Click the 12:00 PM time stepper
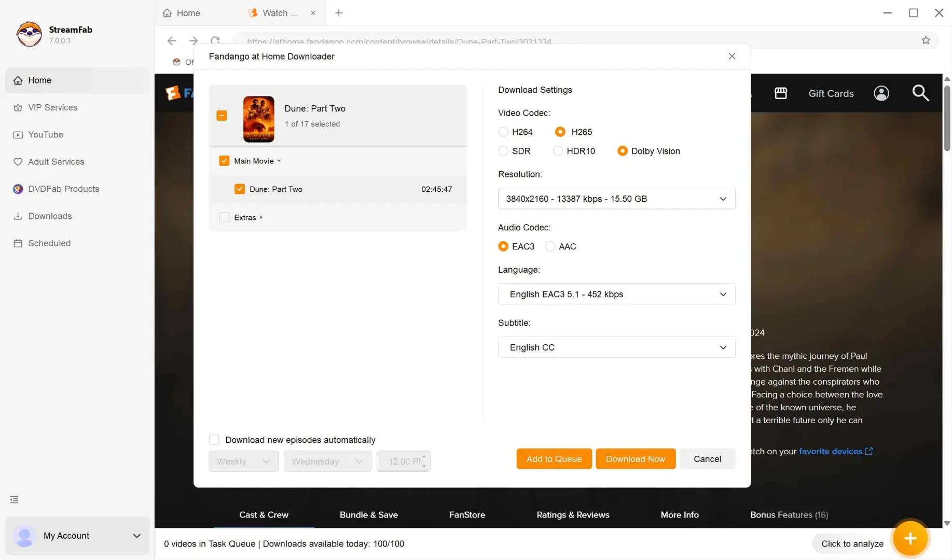 [x=424, y=461]
